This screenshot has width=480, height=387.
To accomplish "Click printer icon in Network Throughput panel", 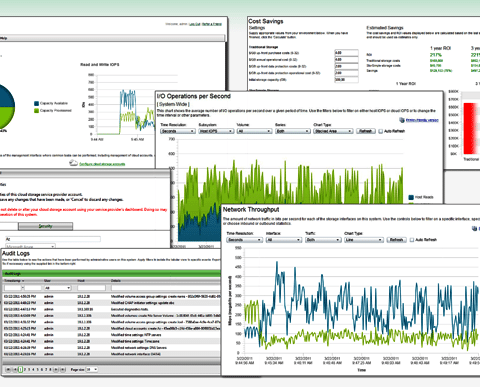I will [x=475, y=228].
